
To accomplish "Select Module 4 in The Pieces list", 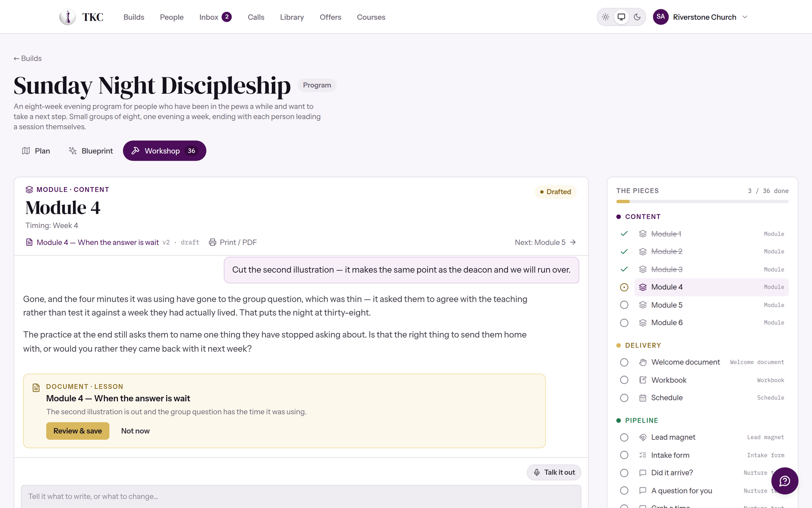I will 711,287.
